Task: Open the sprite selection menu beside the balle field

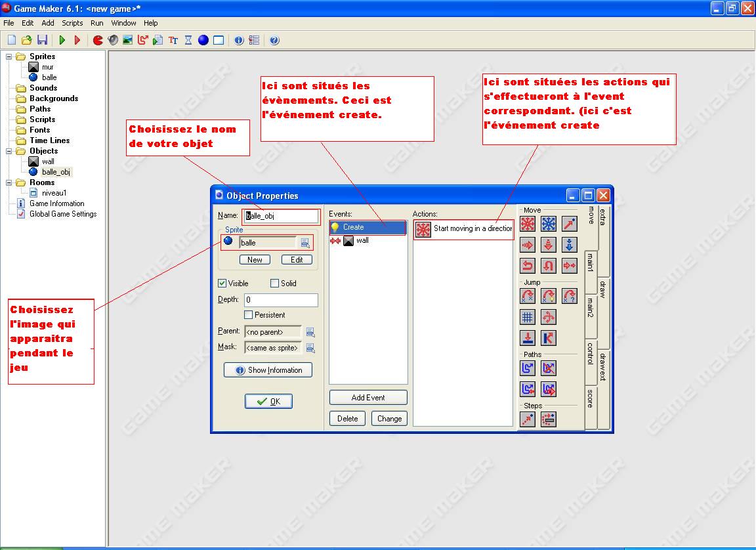Action: pyautogui.click(x=305, y=243)
